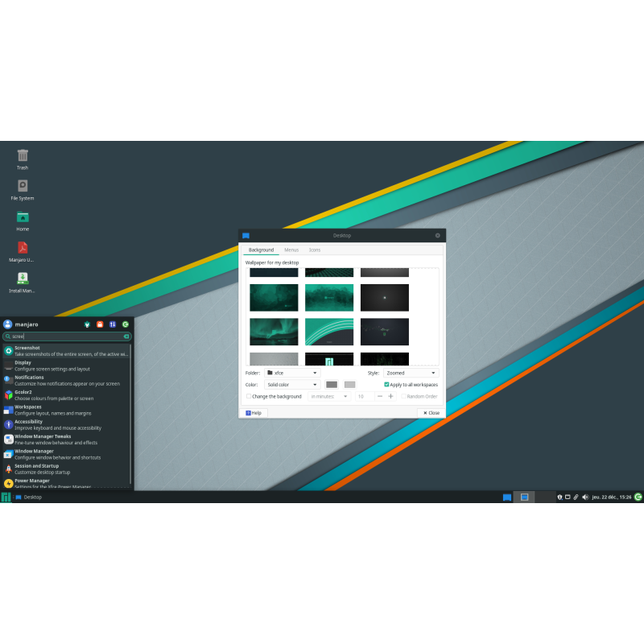
Task: Select the aurora wallpaper thumbnail
Action: (x=274, y=331)
